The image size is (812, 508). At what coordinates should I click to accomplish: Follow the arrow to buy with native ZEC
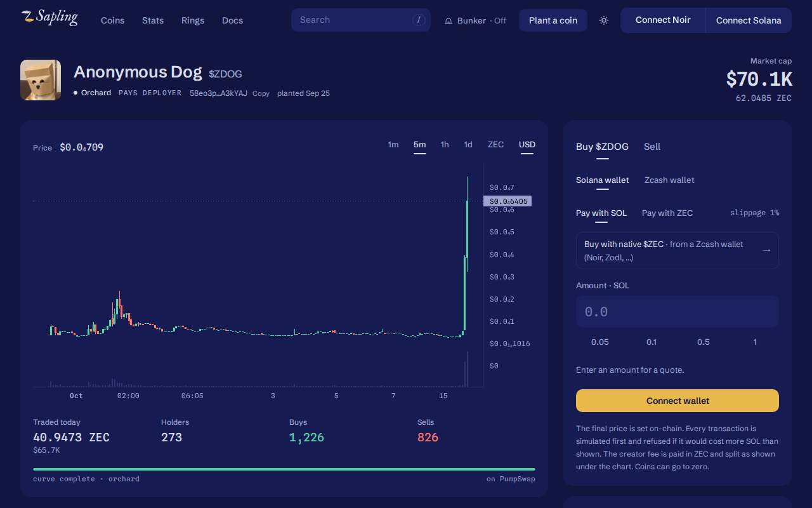point(766,250)
